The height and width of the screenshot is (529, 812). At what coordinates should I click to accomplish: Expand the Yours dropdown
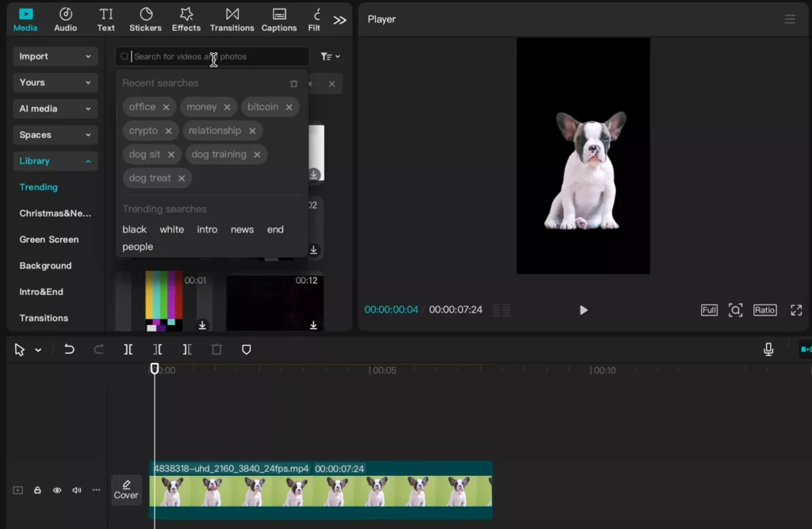[x=55, y=82]
